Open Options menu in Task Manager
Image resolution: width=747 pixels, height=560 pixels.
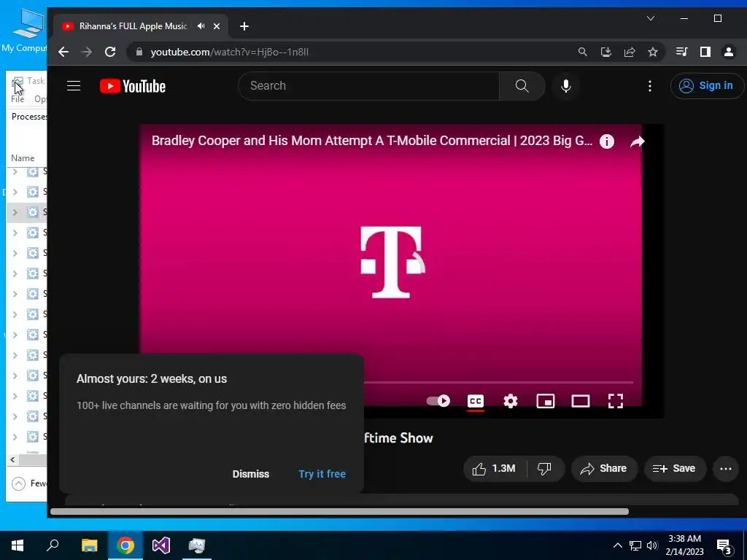[x=40, y=99]
